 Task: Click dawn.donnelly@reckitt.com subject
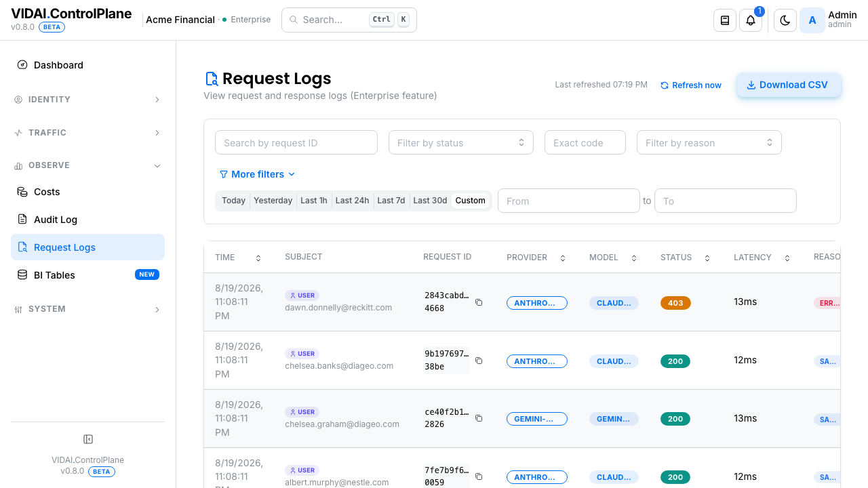[338, 307]
